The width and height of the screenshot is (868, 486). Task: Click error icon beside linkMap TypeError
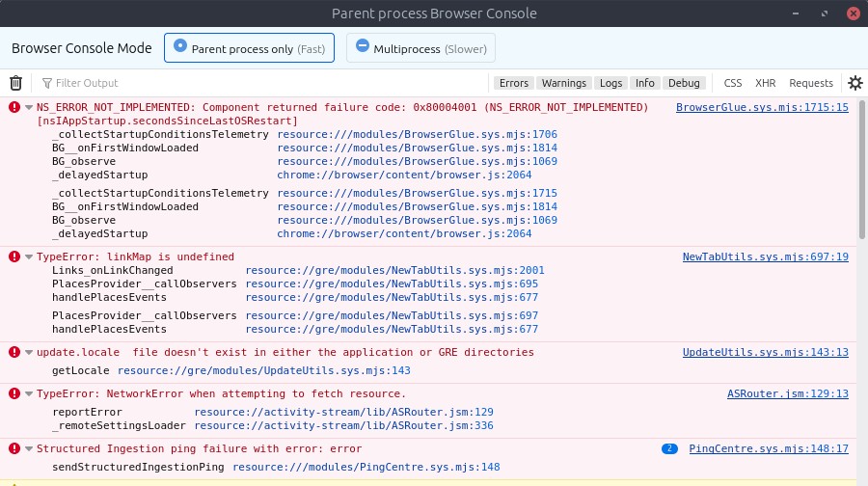(14, 256)
